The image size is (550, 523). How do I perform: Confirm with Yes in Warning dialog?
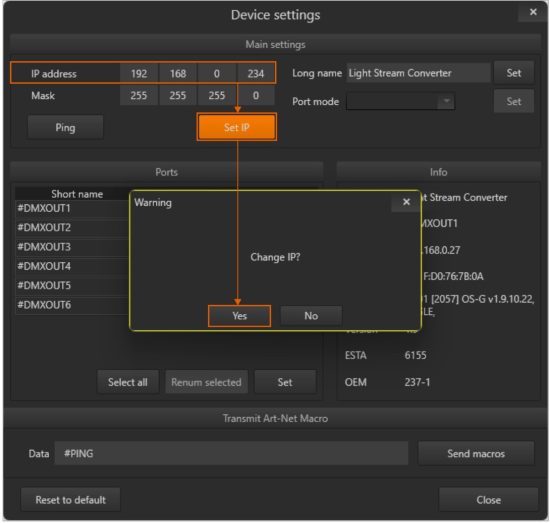click(x=240, y=316)
